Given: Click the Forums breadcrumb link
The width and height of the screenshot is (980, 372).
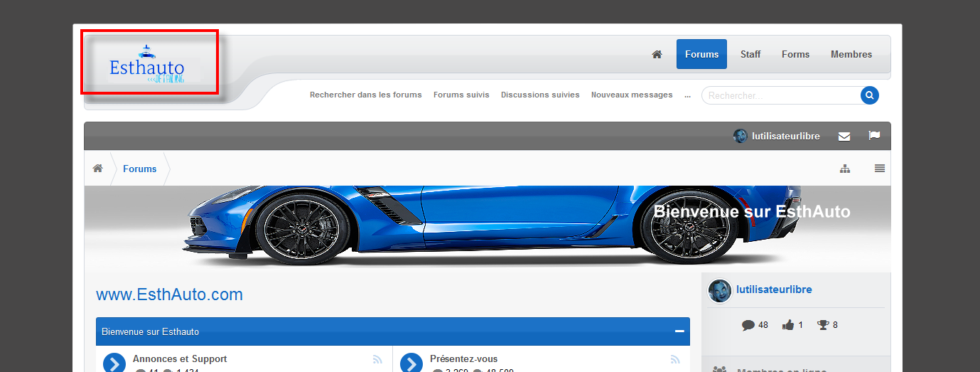Looking at the screenshot, I should (x=140, y=169).
